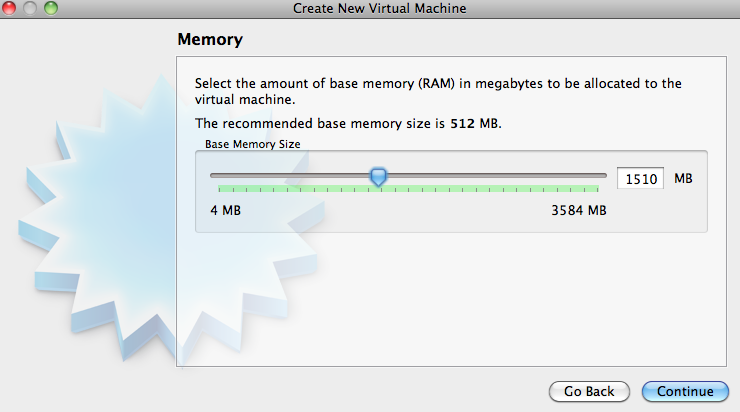740x412 pixels.
Task: Click the far right end of the slider track
Action: point(603,175)
